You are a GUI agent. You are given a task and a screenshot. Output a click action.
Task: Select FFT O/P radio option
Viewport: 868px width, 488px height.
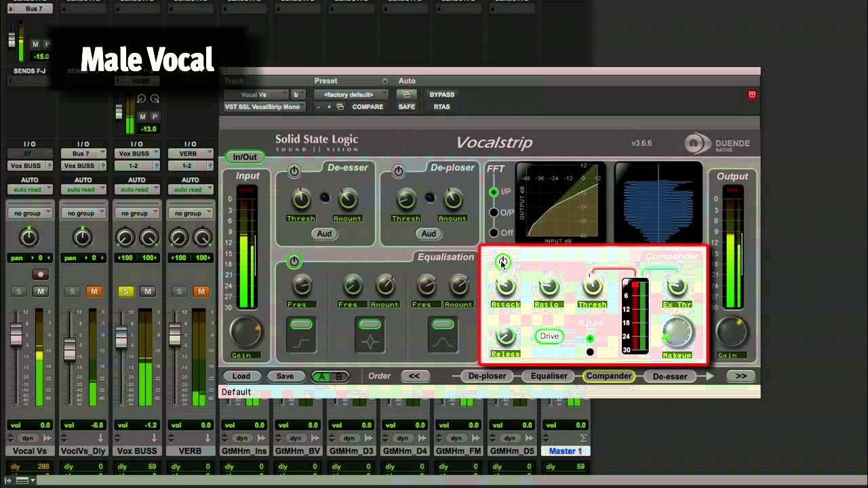494,213
